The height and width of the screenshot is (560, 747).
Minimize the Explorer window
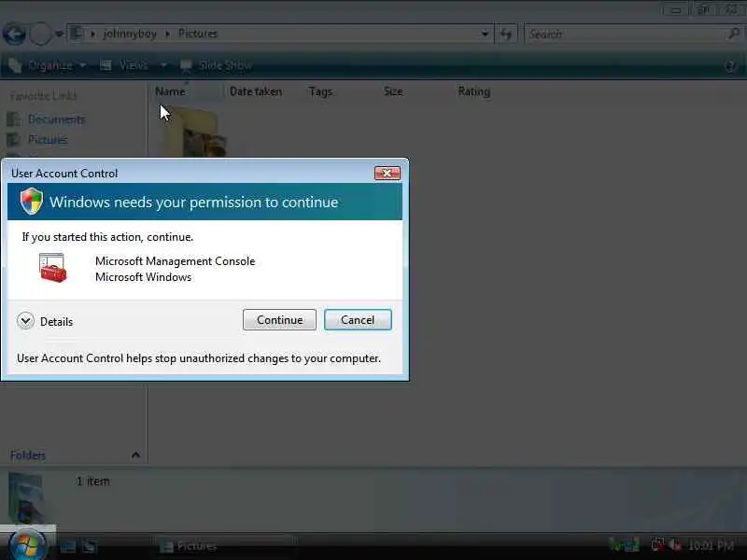(675, 10)
